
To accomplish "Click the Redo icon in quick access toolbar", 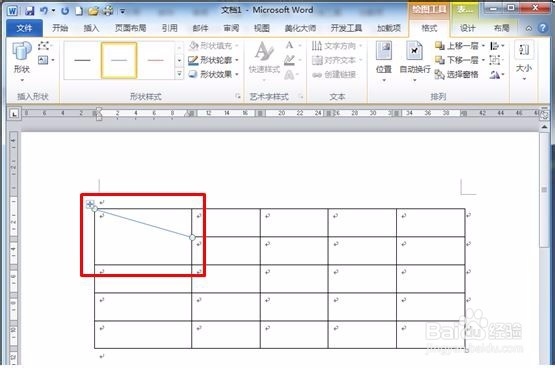I will [x=65, y=11].
